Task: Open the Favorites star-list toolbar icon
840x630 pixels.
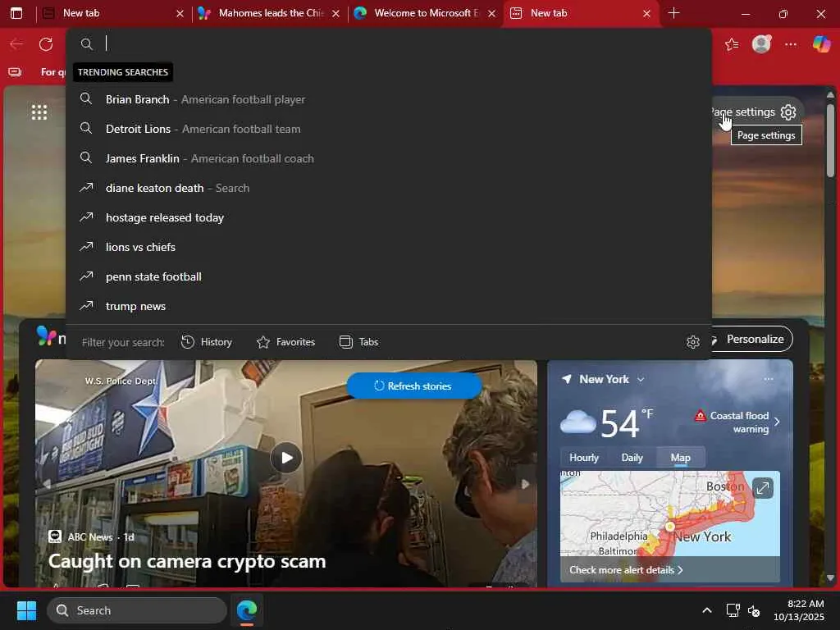Action: pos(732,44)
